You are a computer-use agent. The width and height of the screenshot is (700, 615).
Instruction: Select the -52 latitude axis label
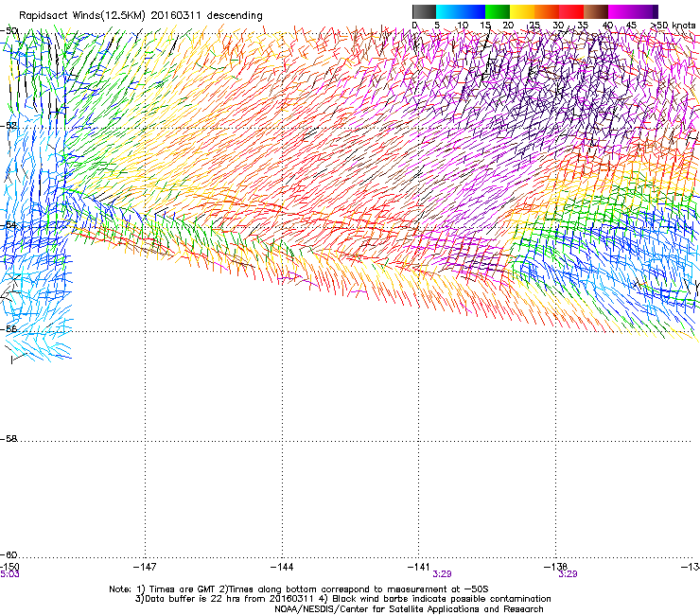9,126
